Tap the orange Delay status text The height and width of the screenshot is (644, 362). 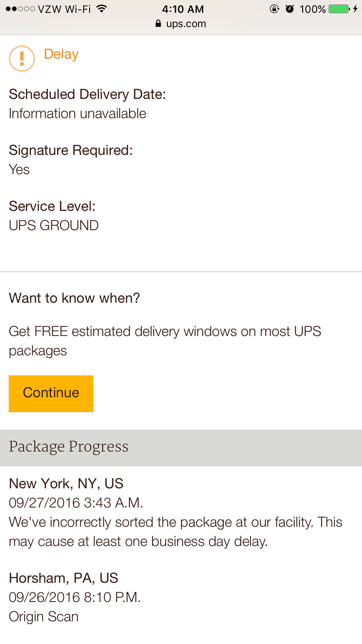pos(61,54)
